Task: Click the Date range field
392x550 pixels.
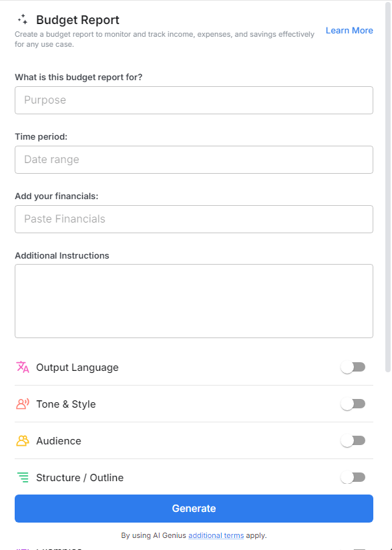Action: pos(194,160)
